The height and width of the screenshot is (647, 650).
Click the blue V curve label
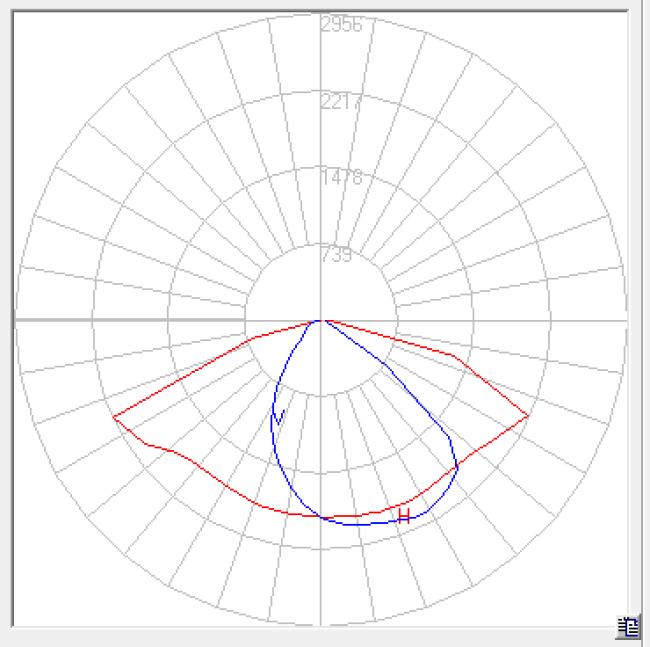click(x=280, y=416)
